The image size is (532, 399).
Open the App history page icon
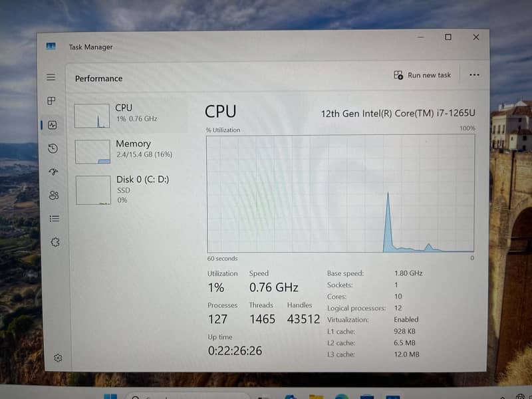pos(53,148)
